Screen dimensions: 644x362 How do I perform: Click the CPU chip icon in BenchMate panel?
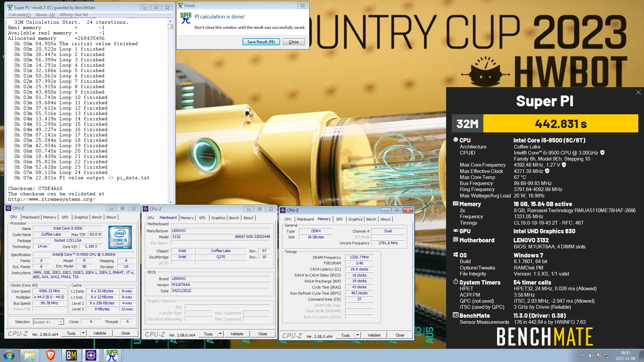[x=455, y=140]
